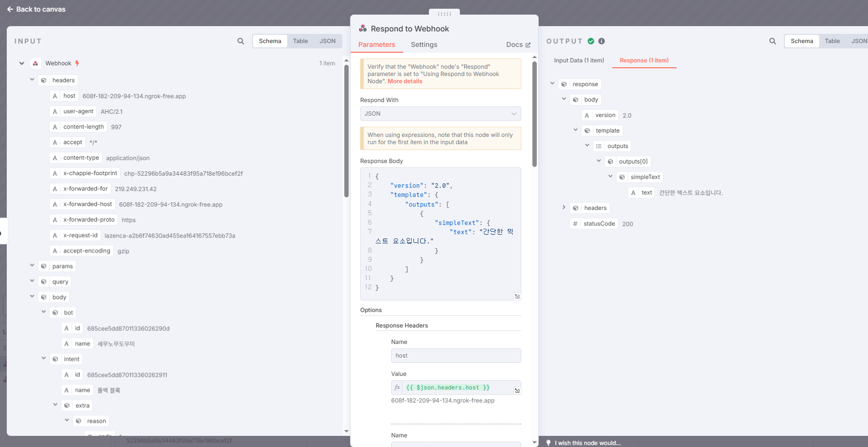Screen dimensions: 868x447
Task: Click the Respond to Webhook node icon
Action: (x=363, y=29)
